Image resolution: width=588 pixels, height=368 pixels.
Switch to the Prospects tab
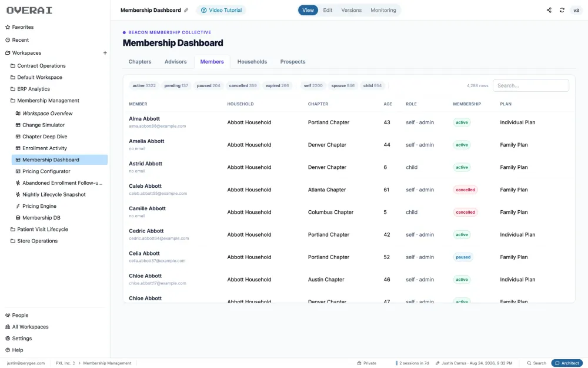coord(292,62)
